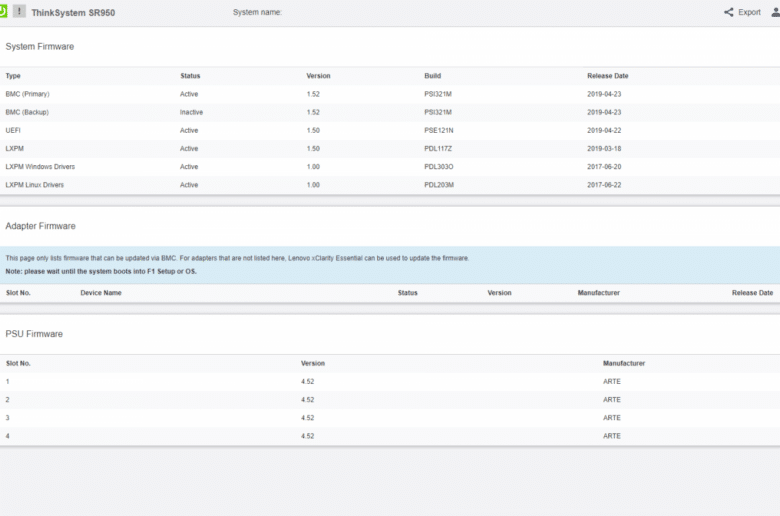The height and width of the screenshot is (516, 780).
Task: Click the BMC (Backup) row label
Action: [27, 112]
